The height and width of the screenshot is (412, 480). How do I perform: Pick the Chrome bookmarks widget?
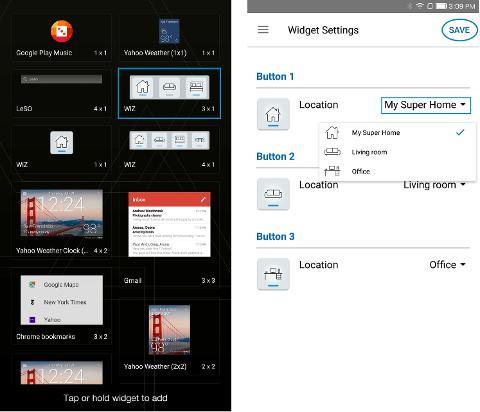pyautogui.click(x=61, y=306)
